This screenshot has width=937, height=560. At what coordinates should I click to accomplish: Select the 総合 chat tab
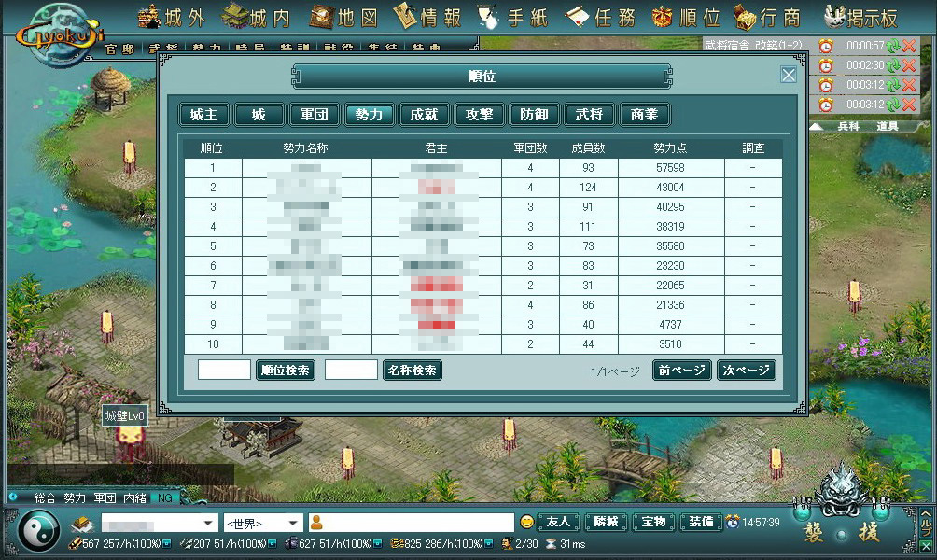tap(45, 497)
